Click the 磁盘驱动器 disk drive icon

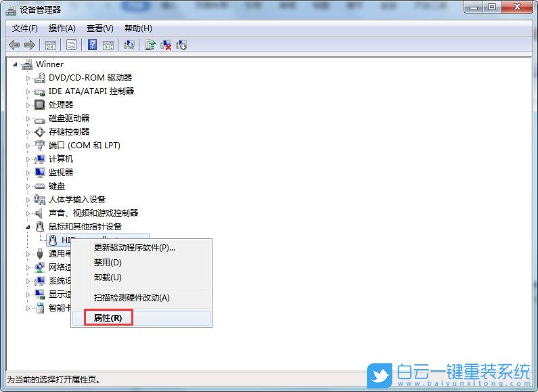pyautogui.click(x=40, y=119)
